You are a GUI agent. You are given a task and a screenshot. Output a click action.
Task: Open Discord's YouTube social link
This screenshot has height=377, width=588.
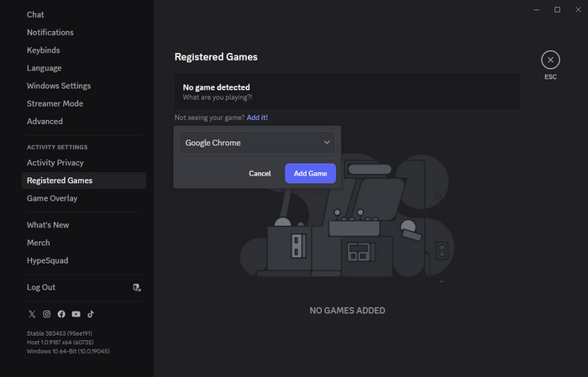[x=76, y=314]
